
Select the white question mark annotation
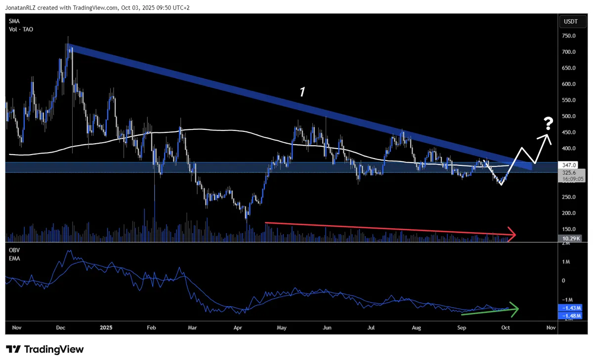(x=548, y=122)
